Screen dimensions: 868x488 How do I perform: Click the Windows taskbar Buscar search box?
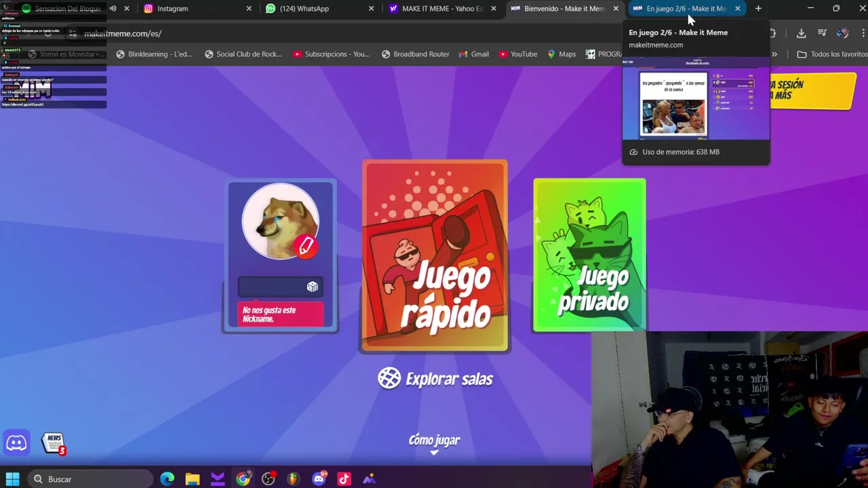click(91, 479)
